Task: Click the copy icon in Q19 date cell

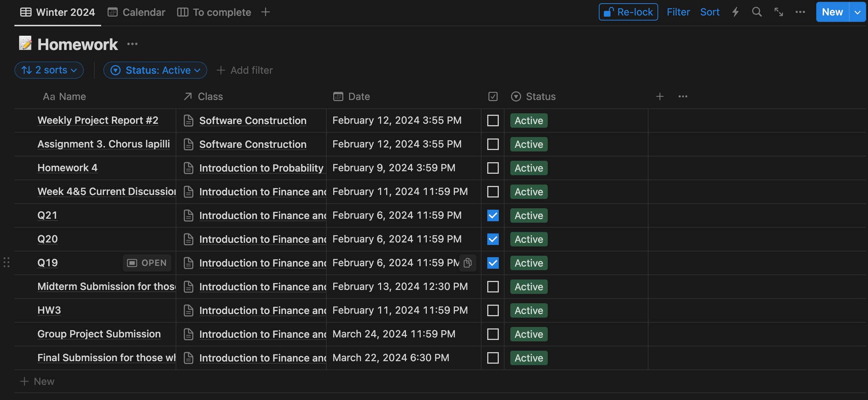Action: click(468, 263)
